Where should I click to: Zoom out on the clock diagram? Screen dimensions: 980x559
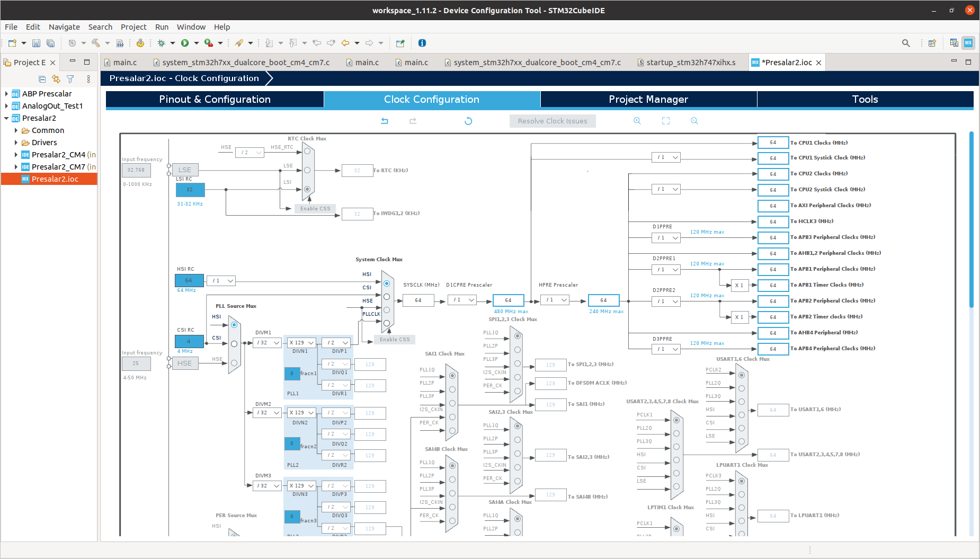(x=694, y=121)
